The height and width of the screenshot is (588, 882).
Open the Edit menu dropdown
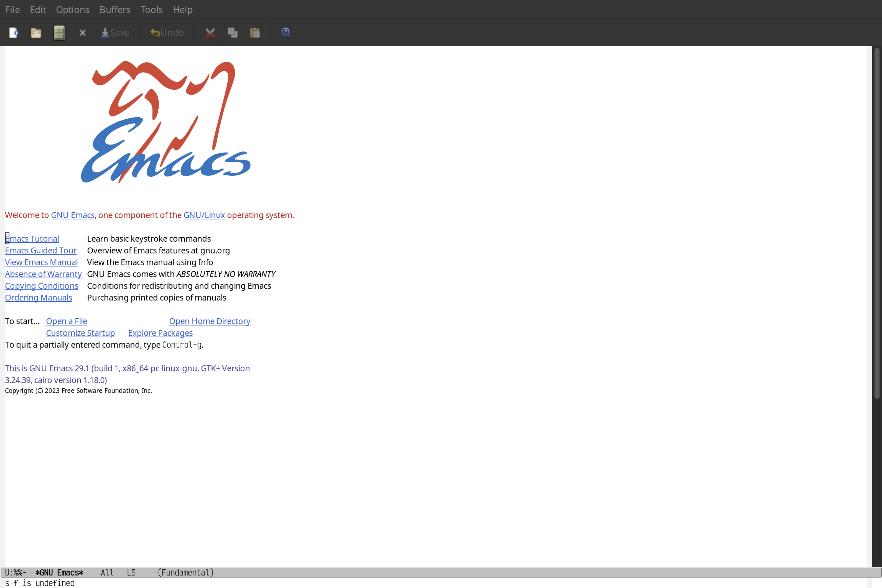[37, 9]
